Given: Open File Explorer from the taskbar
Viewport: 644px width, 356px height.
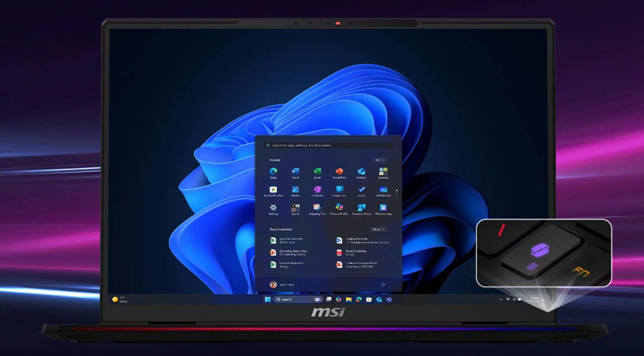Looking at the screenshot, I should 348,299.
